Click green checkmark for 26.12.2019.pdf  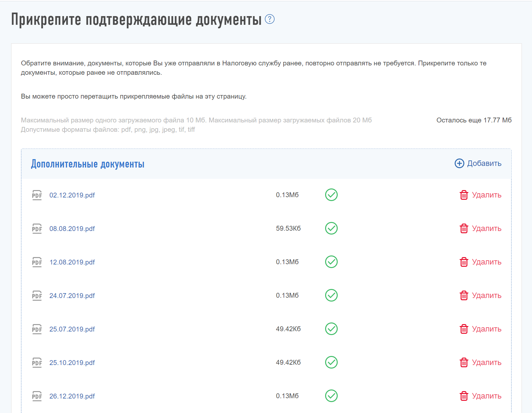331,396
